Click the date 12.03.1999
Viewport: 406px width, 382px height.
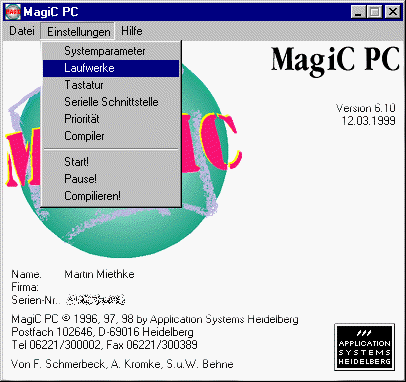(368, 121)
